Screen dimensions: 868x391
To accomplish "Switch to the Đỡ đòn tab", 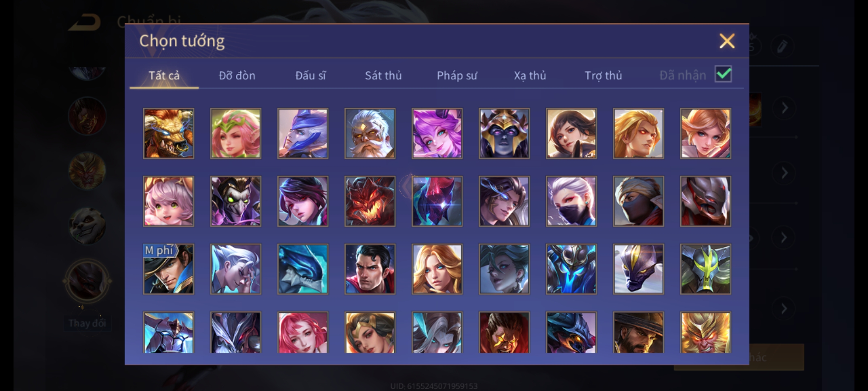I will (237, 75).
